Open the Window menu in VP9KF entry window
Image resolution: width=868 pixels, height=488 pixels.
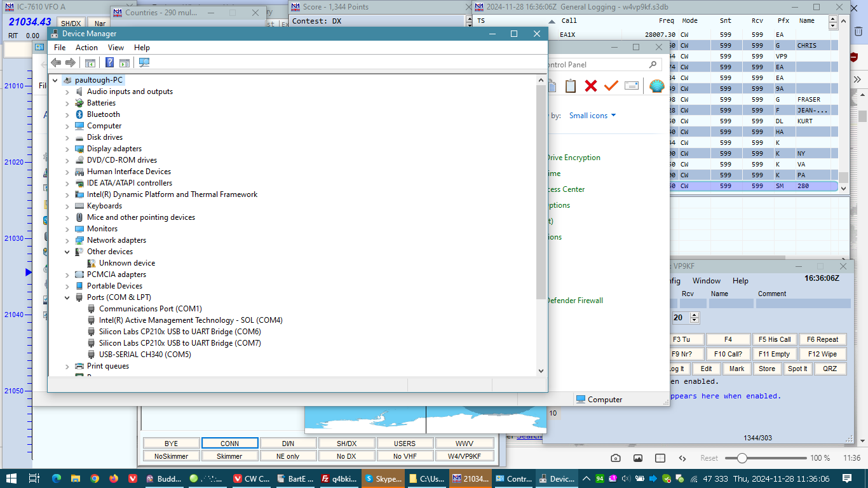click(707, 281)
